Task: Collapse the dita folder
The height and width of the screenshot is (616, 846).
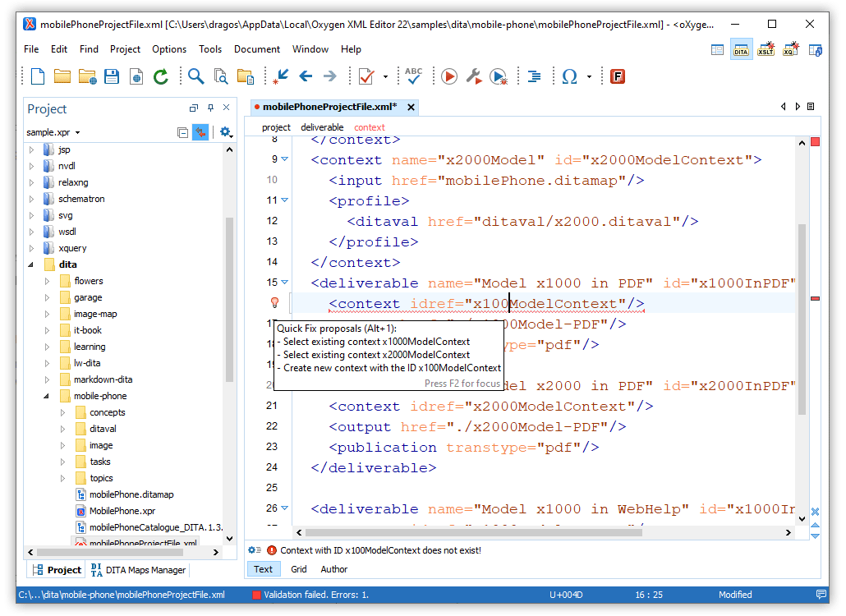Action: click(x=31, y=264)
